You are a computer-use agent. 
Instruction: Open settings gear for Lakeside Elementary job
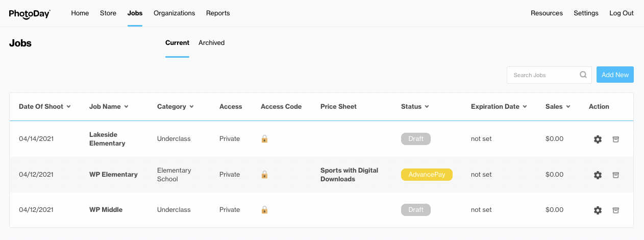(598, 139)
